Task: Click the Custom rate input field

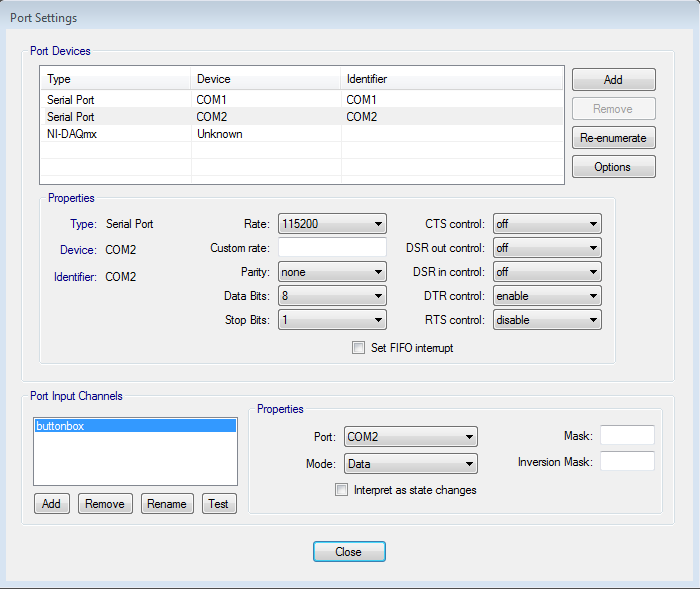Action: 332,248
